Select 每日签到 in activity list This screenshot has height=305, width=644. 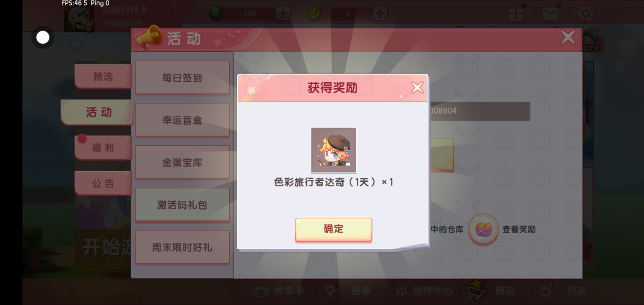pos(182,78)
